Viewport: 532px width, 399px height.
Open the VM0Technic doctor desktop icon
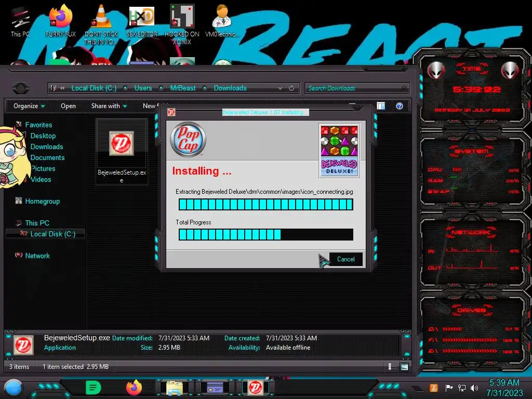tap(222, 21)
